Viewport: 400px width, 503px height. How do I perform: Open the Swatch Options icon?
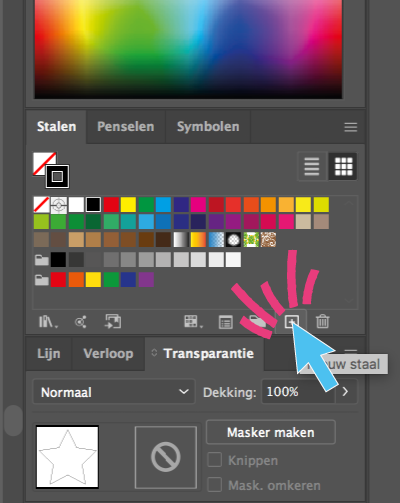click(x=226, y=322)
